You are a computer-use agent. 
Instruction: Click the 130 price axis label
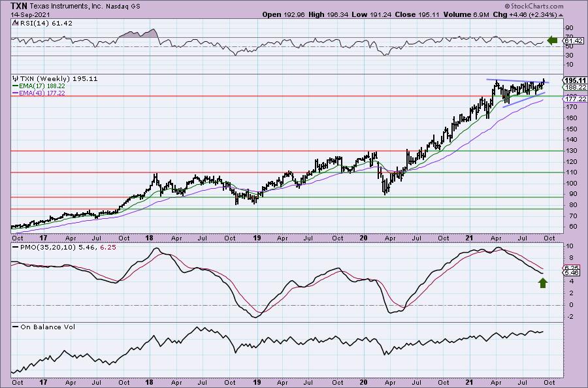coord(572,151)
